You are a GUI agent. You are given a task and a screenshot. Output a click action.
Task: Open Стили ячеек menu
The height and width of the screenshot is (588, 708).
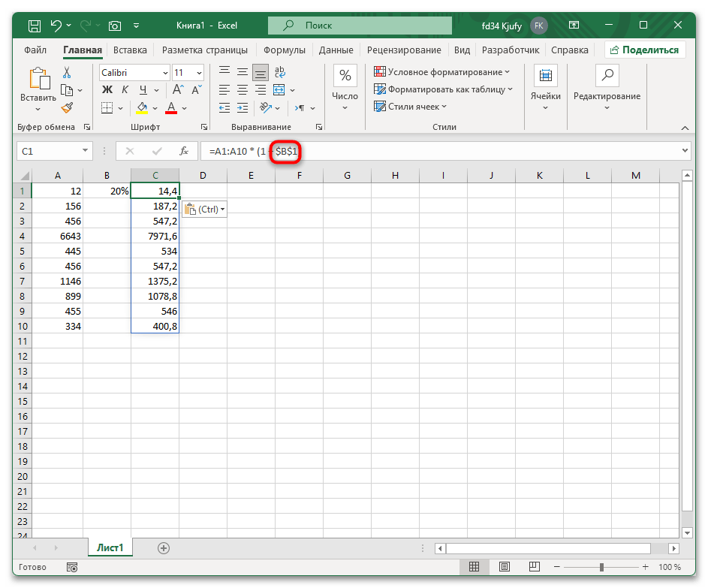[x=411, y=107]
